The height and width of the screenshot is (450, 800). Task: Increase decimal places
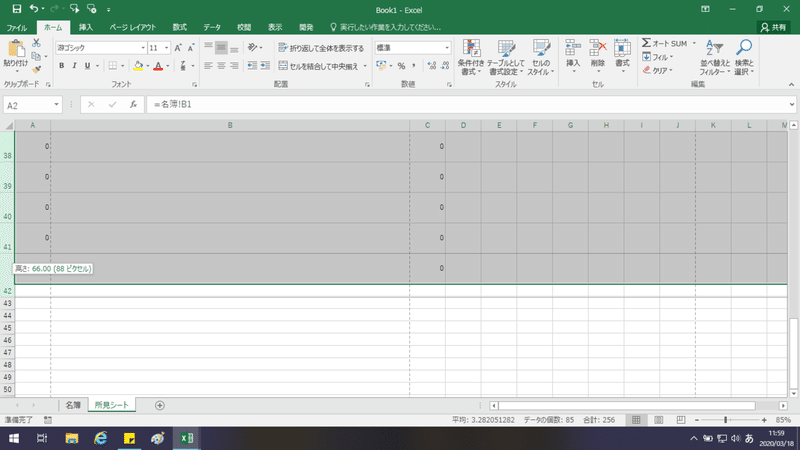[x=432, y=66]
